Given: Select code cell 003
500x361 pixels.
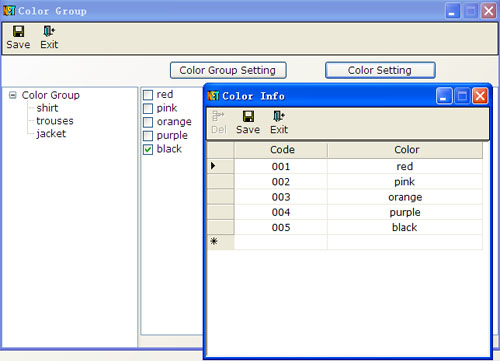Looking at the screenshot, I should click(x=281, y=197).
